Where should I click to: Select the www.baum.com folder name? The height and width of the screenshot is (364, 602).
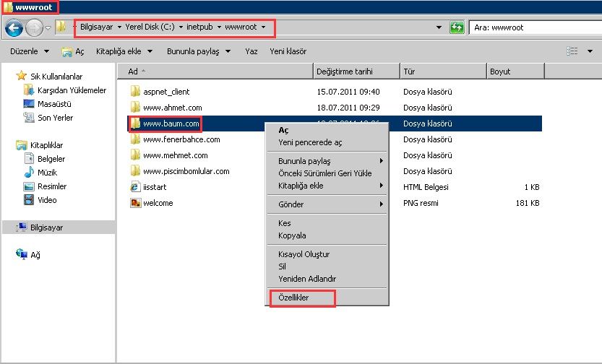tap(171, 123)
